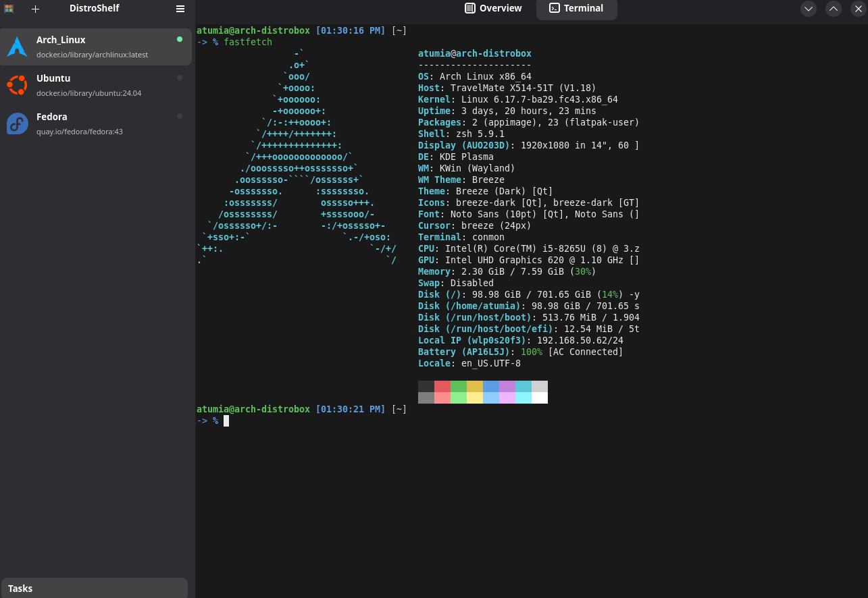Click the red color block in fastfetch palette
The width and height of the screenshot is (868, 598).
(442, 386)
